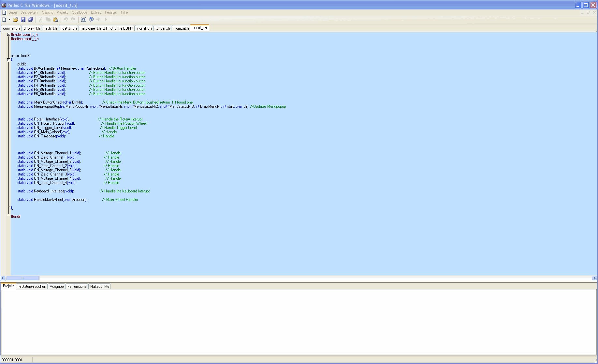Click the horizontal scrollbar thumb in the editor
This screenshot has width=598, height=364.
click(x=23, y=278)
